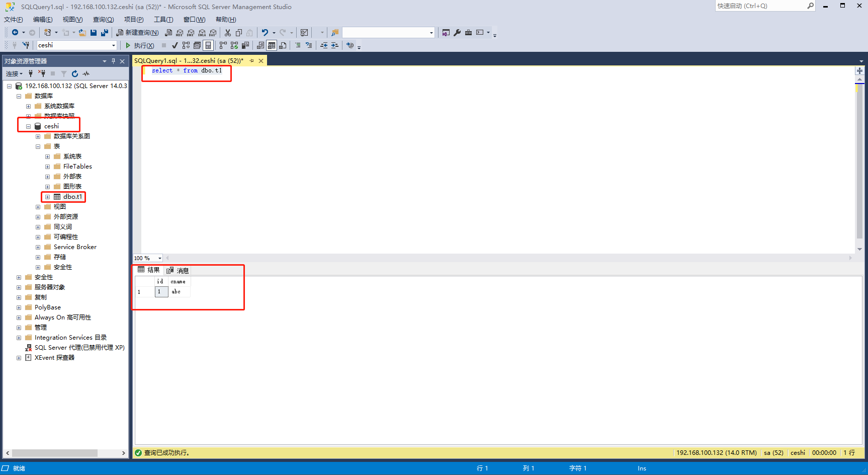
Task: Click the Change Connection plug icon
Action: tap(26, 45)
